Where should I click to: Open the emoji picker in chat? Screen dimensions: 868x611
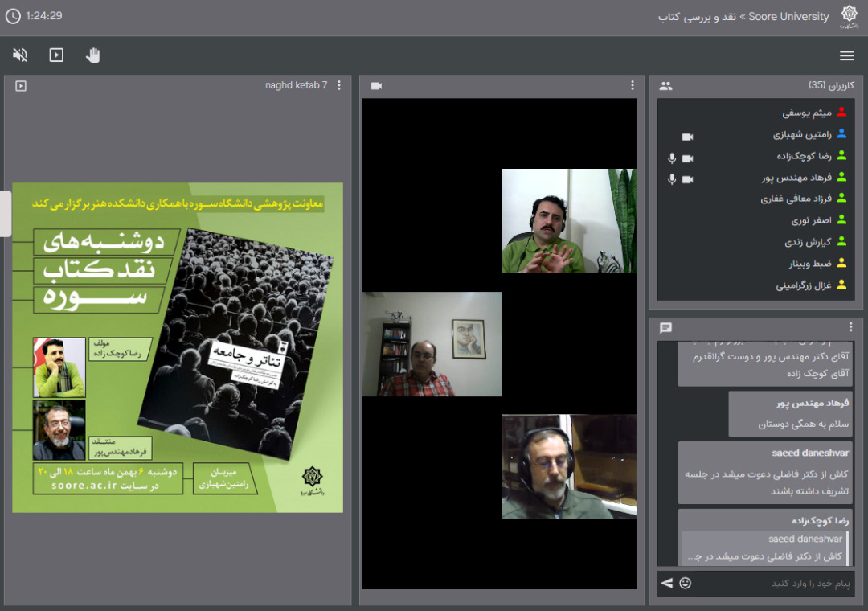point(686,583)
